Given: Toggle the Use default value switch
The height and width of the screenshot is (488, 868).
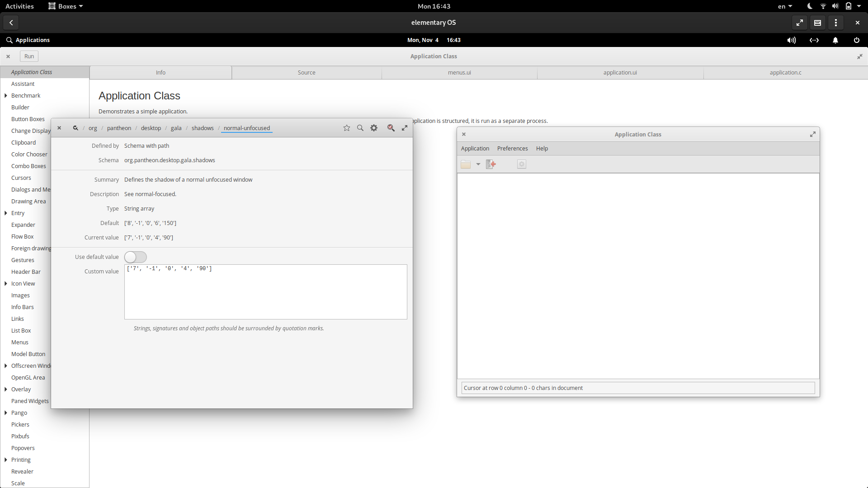Looking at the screenshot, I should tap(136, 257).
